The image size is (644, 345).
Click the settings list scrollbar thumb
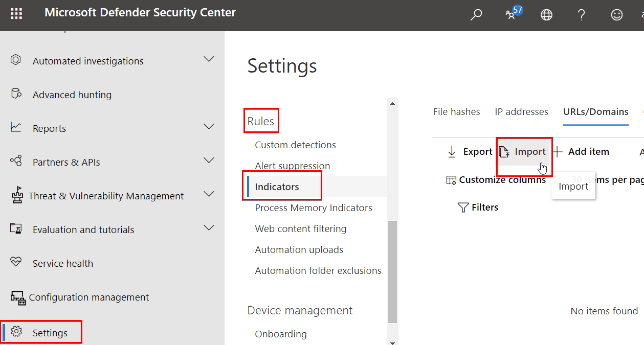(x=392, y=271)
